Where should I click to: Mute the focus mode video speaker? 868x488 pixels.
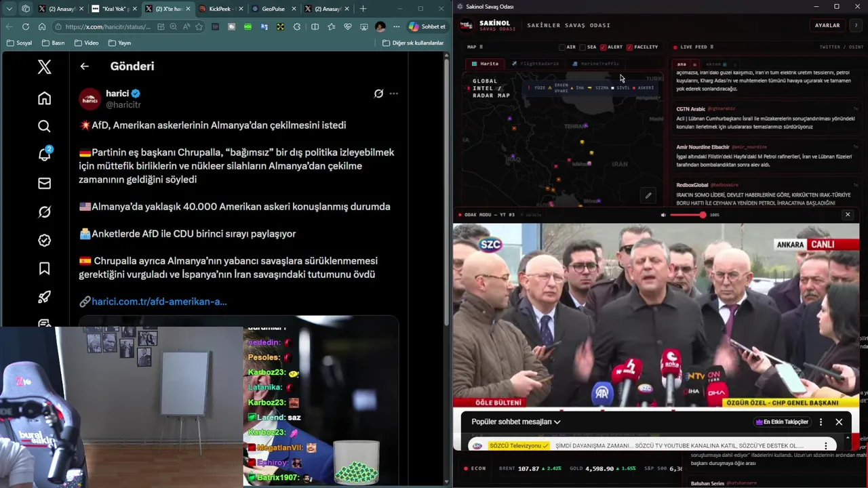click(663, 215)
